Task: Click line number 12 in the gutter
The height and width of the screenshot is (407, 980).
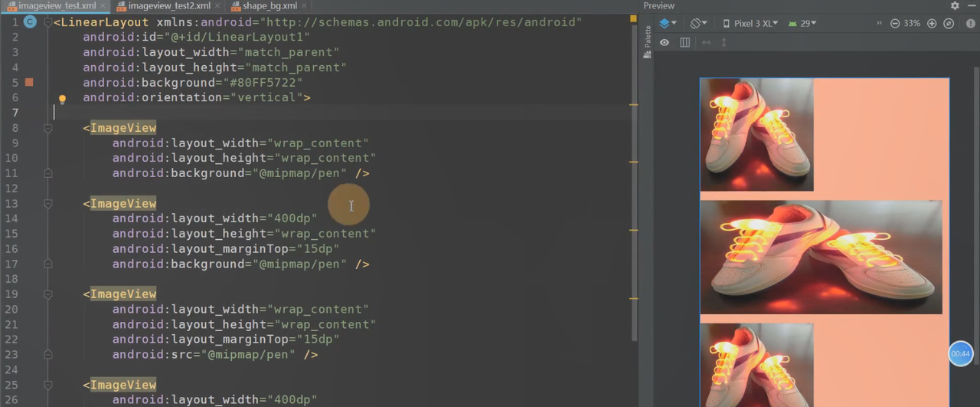Action: 11,189
